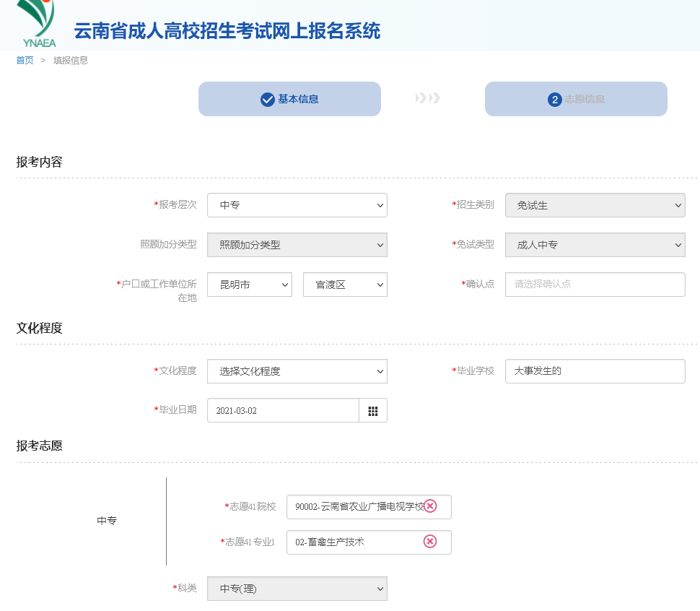Open the 报考层次 dropdown showing 中专
700x611 pixels.
[297, 205]
